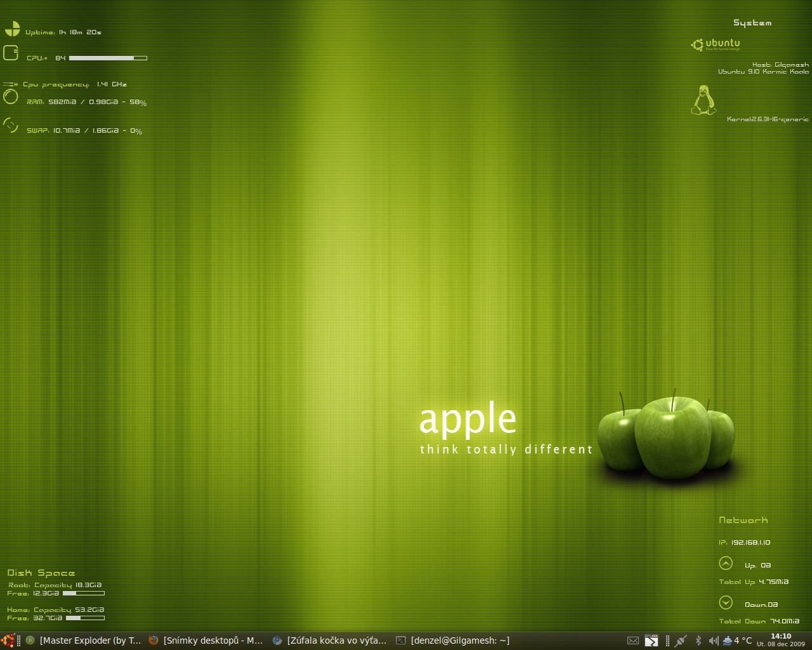Click the Disk Space heading text

(x=41, y=573)
